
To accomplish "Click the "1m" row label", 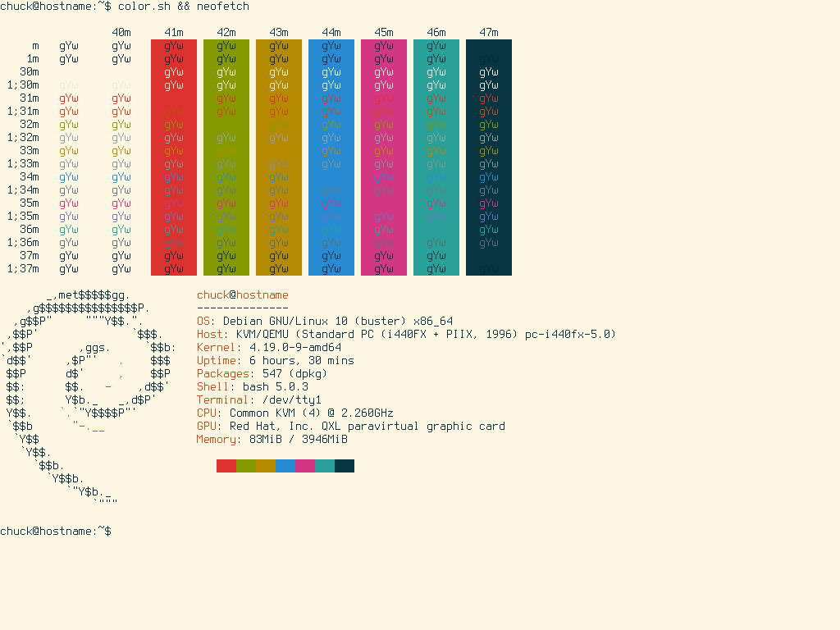I will [33, 59].
